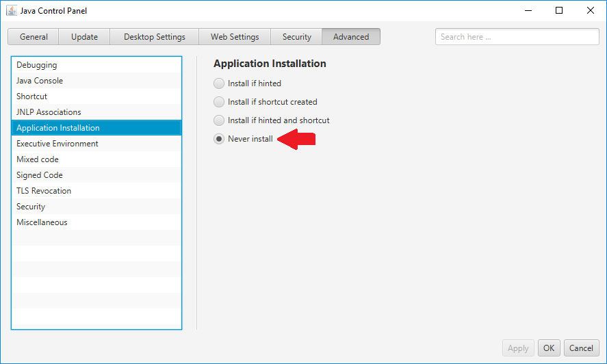This screenshot has height=364, width=607.
Task: Select TLS Revocation in the list
Action: (x=96, y=191)
